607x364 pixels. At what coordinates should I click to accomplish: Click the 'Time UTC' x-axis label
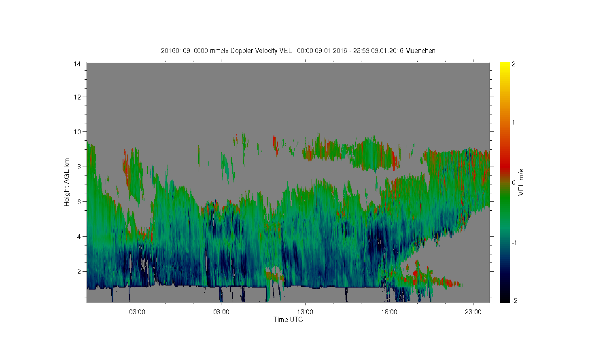point(288,320)
